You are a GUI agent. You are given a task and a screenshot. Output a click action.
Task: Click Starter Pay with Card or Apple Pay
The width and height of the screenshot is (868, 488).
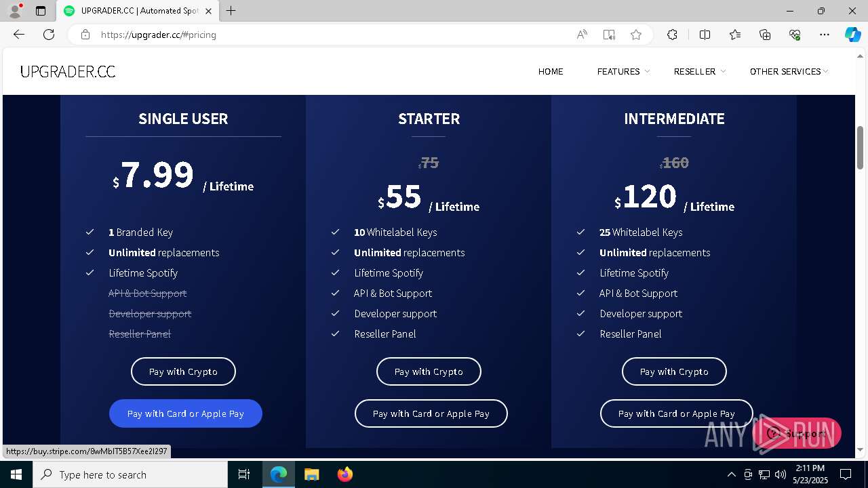431,413
